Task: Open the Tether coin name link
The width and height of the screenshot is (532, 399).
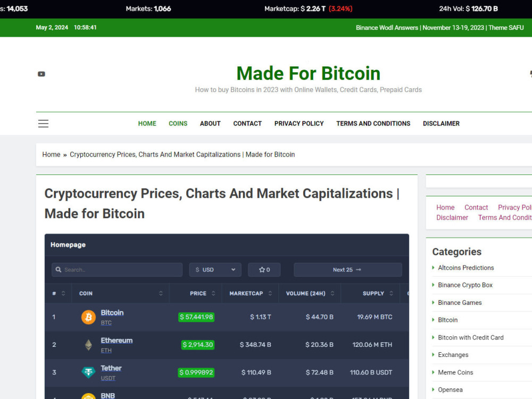Action: tap(111, 368)
